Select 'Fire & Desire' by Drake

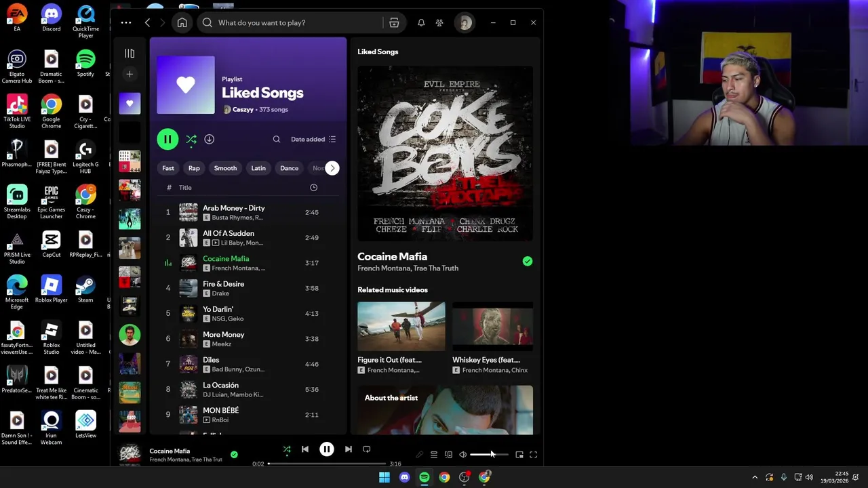pyautogui.click(x=248, y=288)
